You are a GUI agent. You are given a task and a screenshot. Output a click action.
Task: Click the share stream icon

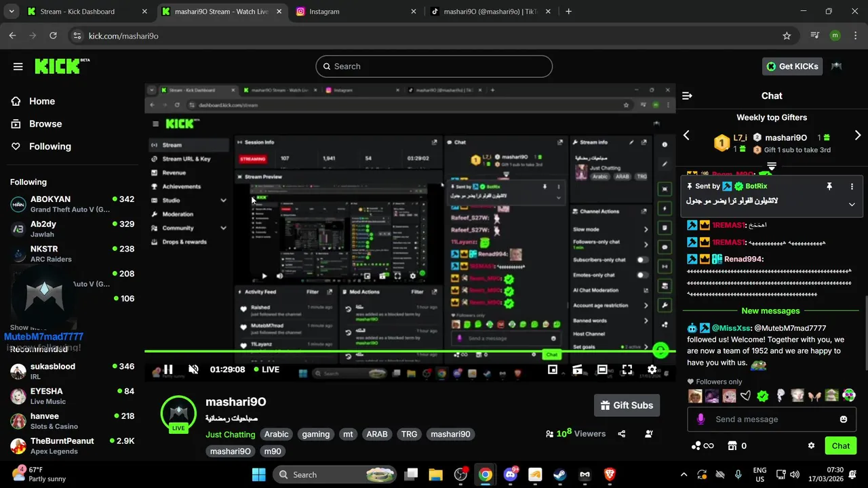point(622,434)
